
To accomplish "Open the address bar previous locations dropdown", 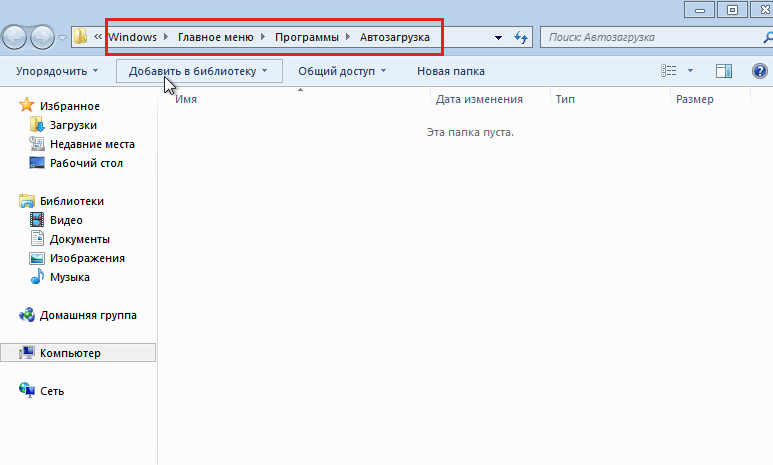I will point(498,37).
